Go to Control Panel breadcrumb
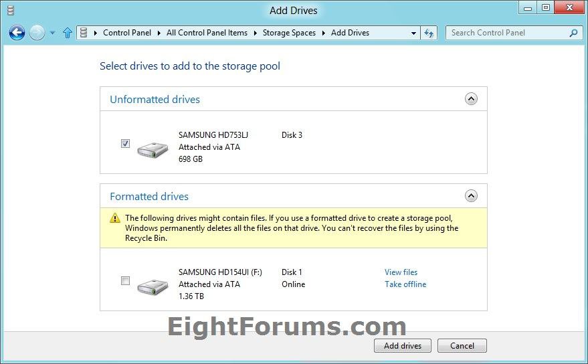This screenshot has height=364, width=588. 127,33
